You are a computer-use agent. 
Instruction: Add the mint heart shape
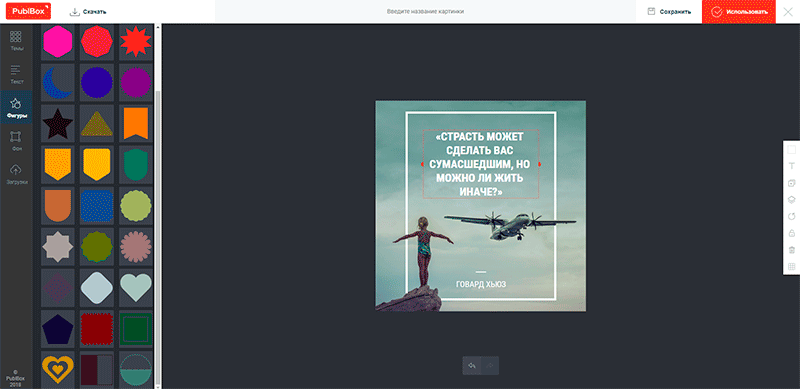[x=136, y=287]
